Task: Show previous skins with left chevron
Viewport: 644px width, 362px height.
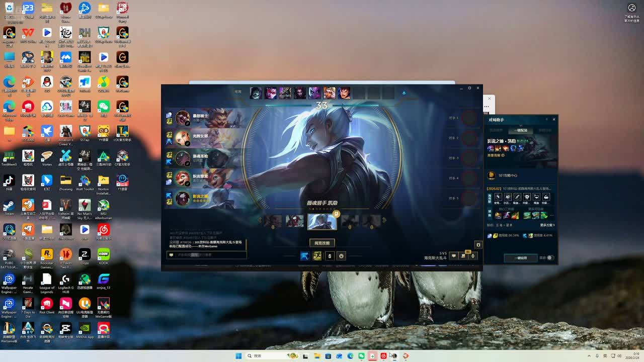Action: pyautogui.click(x=260, y=220)
